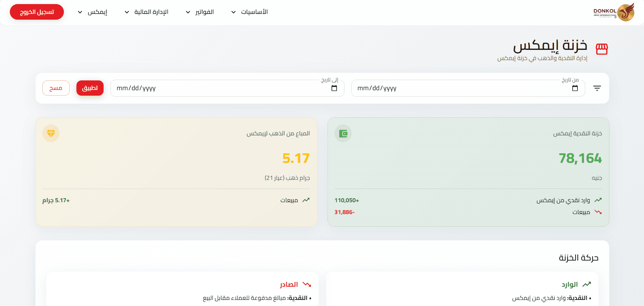Click مبيعات label in the gold card
This screenshot has height=306, width=644.
[x=289, y=200]
